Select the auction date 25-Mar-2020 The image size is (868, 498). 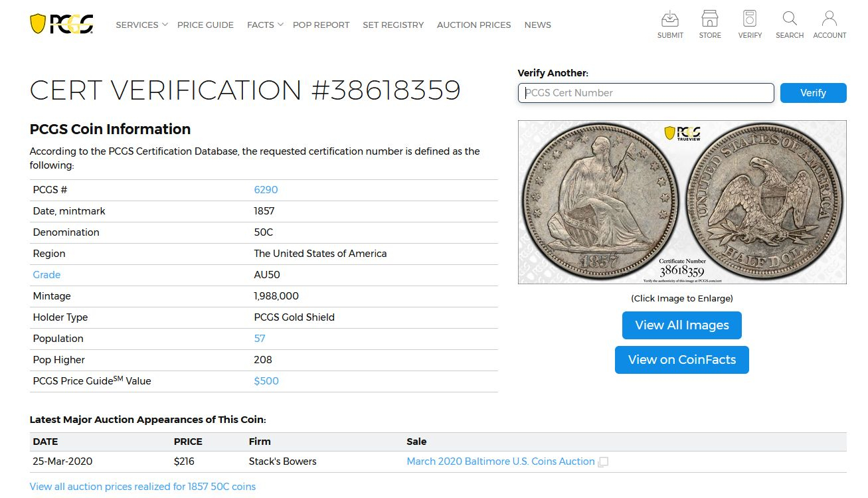click(62, 461)
